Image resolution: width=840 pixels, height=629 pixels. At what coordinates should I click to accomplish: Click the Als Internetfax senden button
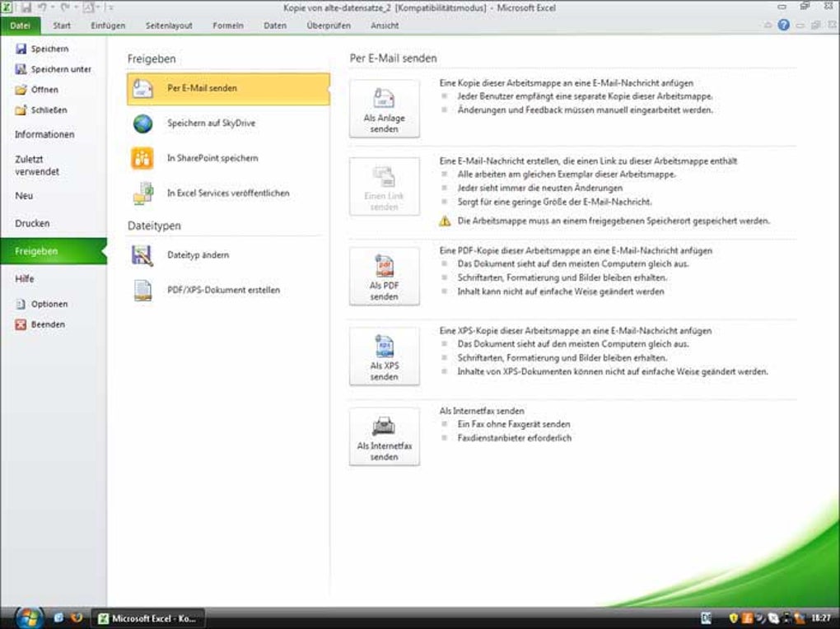tap(384, 437)
